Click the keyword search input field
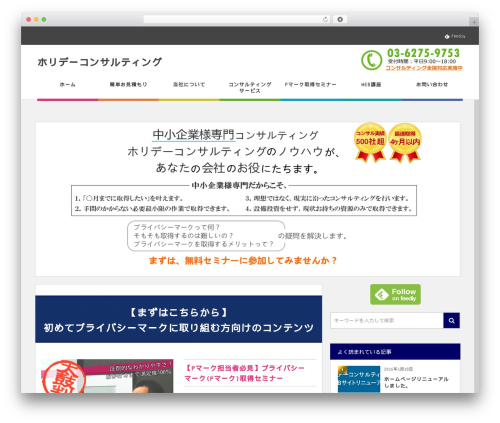500x423 pixels. pos(387,320)
